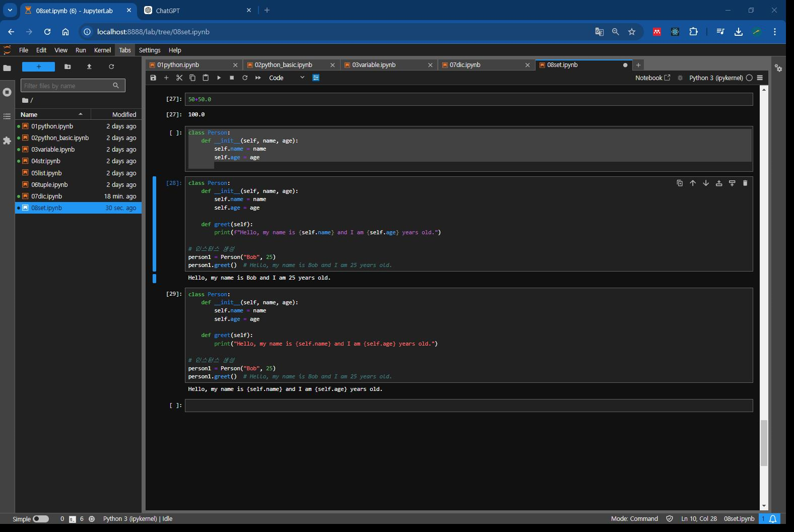Open the browser tab search dropdown arrow
This screenshot has width=794, height=532.
coord(10,10)
